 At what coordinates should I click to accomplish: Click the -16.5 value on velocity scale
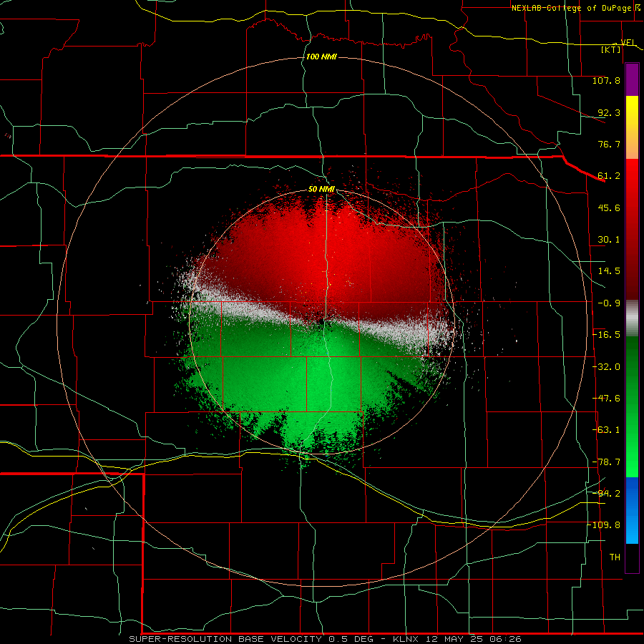(606, 335)
